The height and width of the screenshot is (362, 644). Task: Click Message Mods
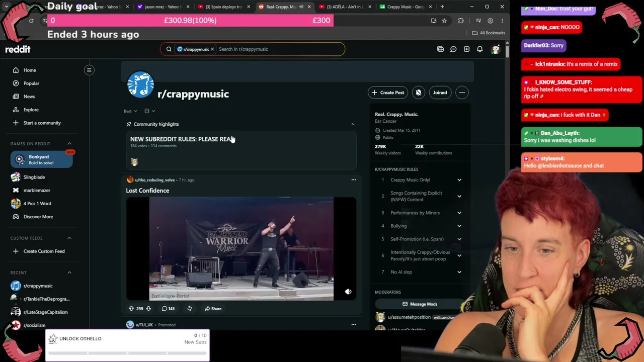tap(419, 304)
